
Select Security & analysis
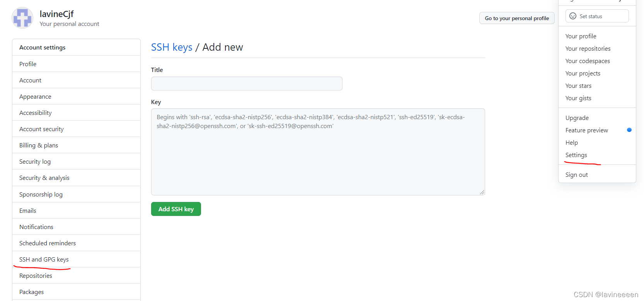76,178
